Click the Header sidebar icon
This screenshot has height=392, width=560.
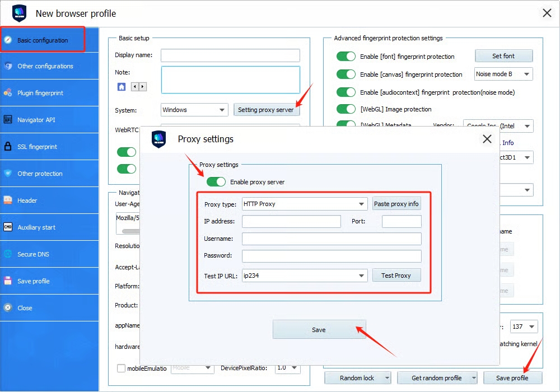[x=8, y=200]
